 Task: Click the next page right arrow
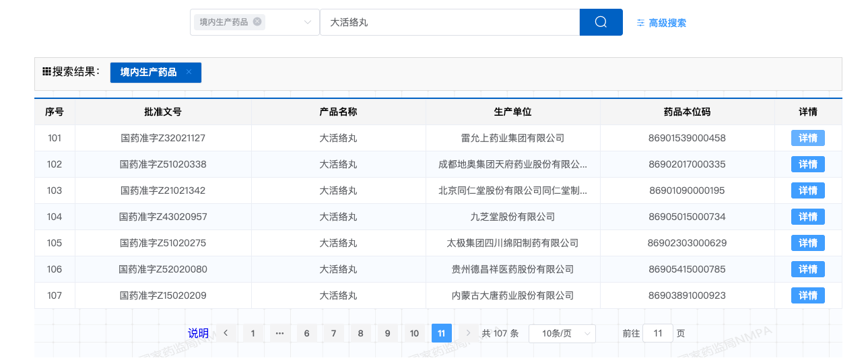[468, 333]
